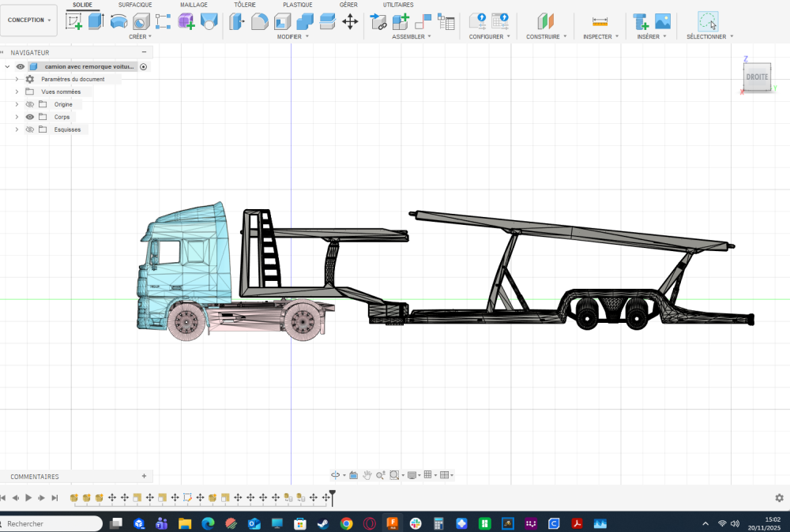The image size is (790, 532).
Task: Toggle visibility eye of Corps folder
Action: [30, 117]
